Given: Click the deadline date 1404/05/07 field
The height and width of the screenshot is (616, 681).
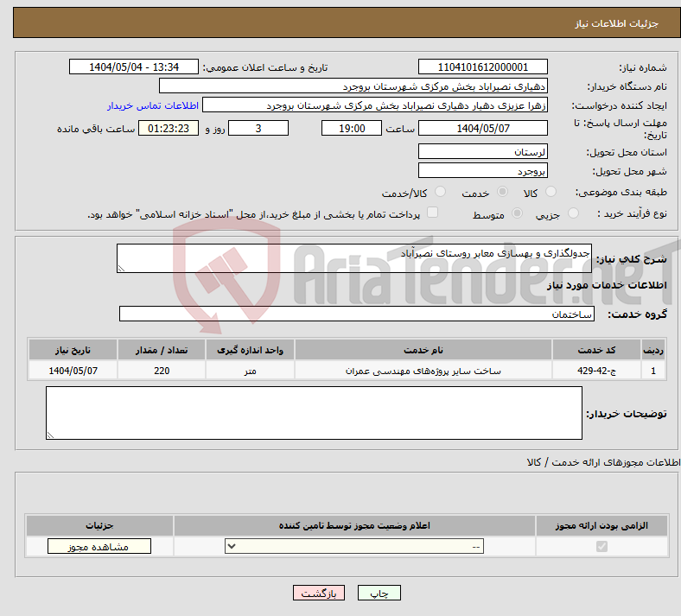Looking at the screenshot, I should tap(482, 128).
